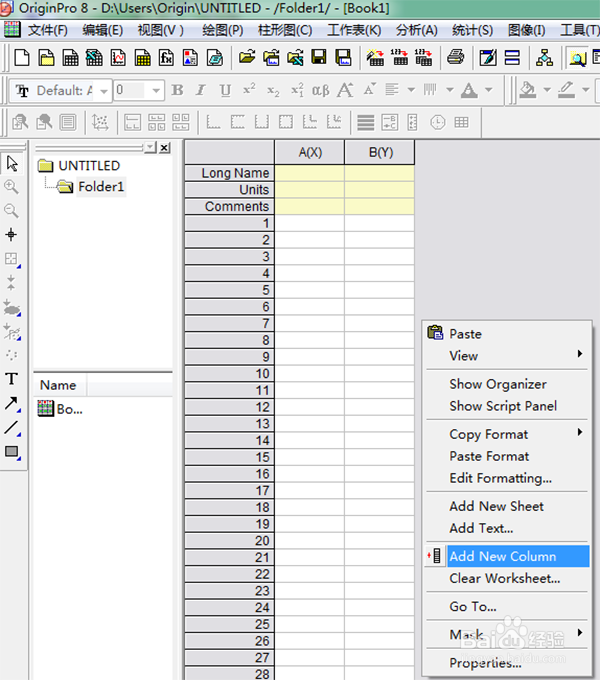600x680 pixels.
Task: Open the text alignment dropdown arrow
Action: point(411,90)
